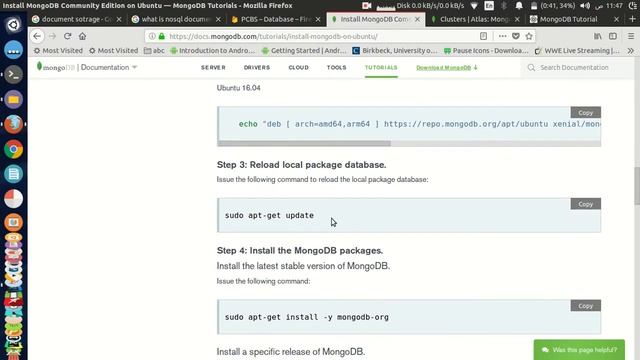Open CLOUD docs menu item
Viewport: 640px width, 360px height.
coord(298,67)
